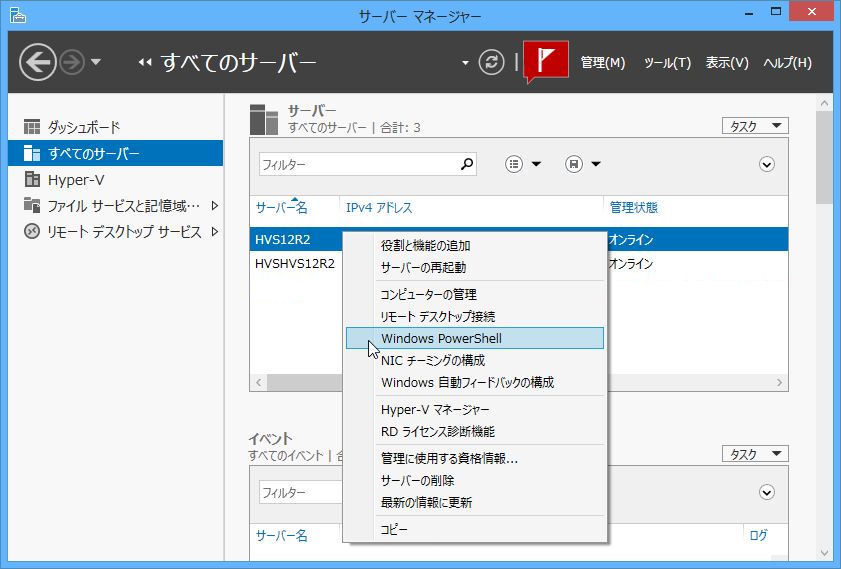
Task: Sort by 管理状態 column header
Action: [633, 208]
